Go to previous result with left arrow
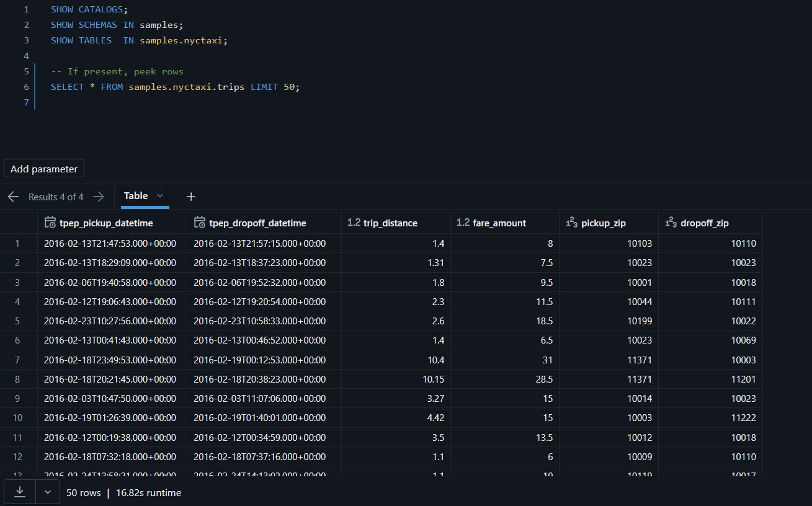The image size is (812, 506). pos(13,197)
